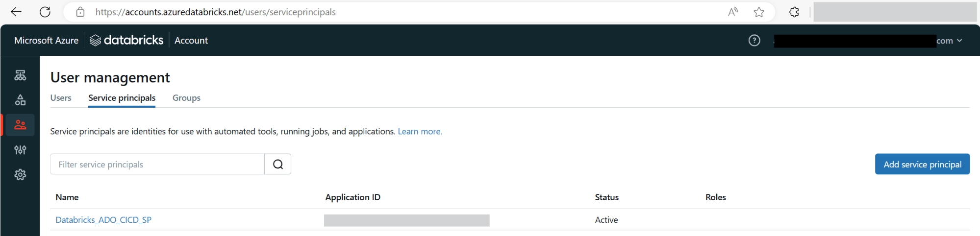The width and height of the screenshot is (980, 236).
Task: Click the Filter service principals field
Action: [157, 165]
